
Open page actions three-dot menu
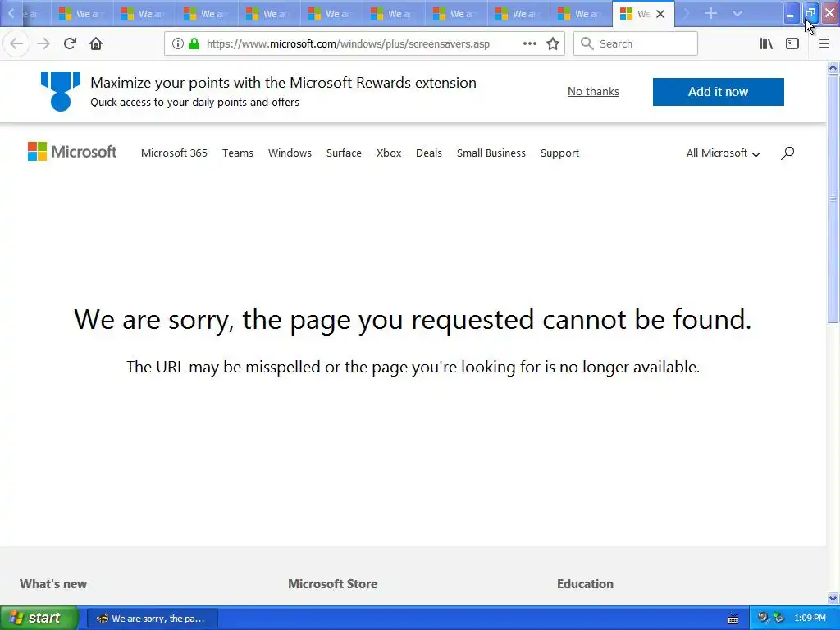pos(529,44)
